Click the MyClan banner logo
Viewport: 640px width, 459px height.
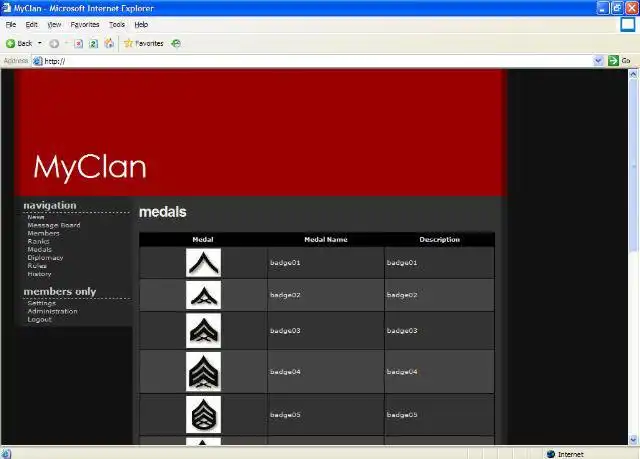coord(90,167)
